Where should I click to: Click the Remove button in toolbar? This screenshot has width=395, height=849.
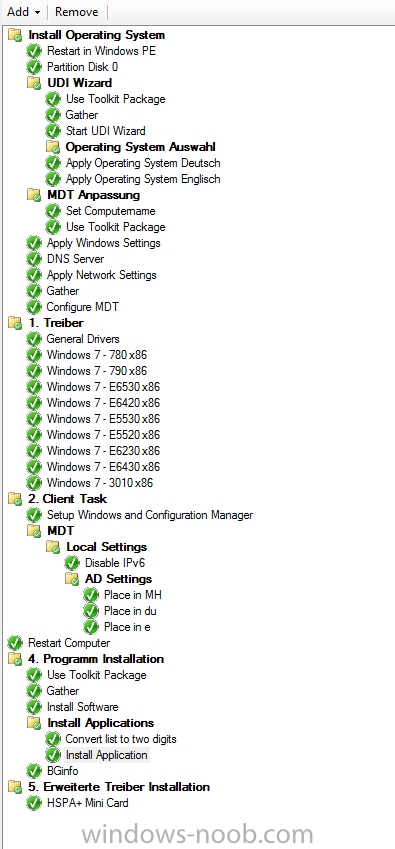[x=77, y=12]
